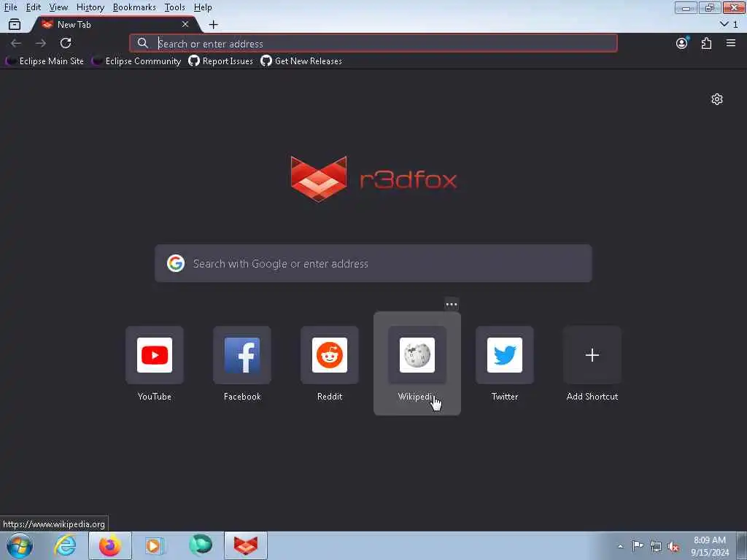Open the account profile icon
The image size is (747, 560).
pos(682,43)
